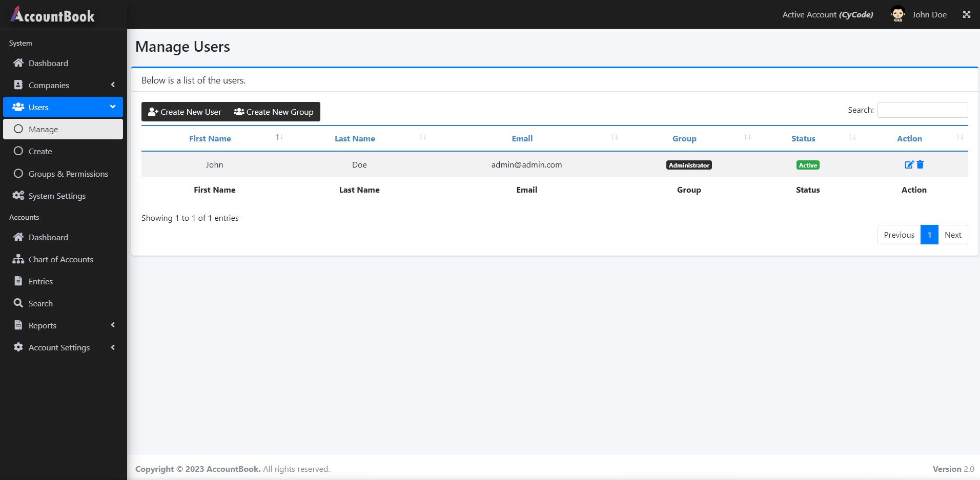Select Groups & Permissions circle item
The image size is (980, 480).
[x=63, y=174]
